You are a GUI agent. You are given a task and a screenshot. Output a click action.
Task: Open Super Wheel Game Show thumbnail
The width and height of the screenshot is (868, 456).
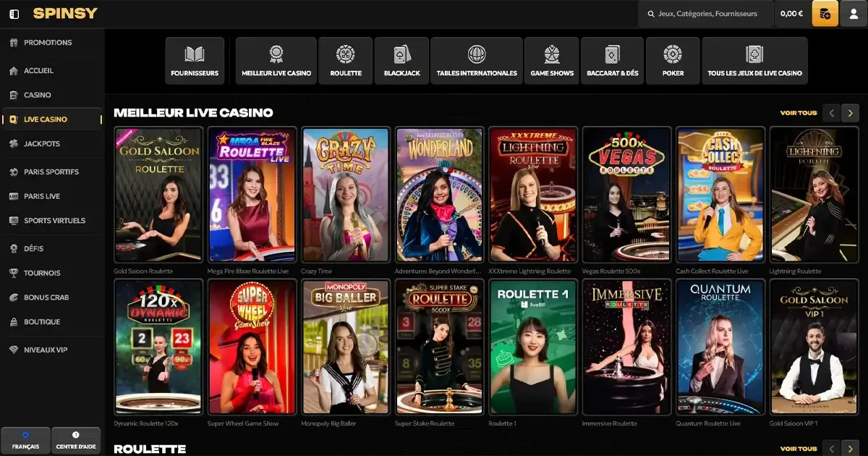point(252,347)
